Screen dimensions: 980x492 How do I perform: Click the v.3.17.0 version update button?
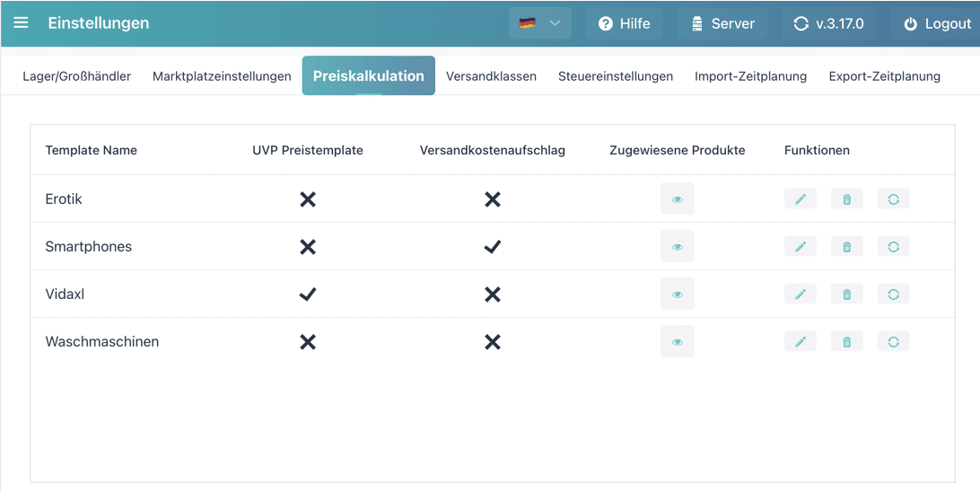828,24
